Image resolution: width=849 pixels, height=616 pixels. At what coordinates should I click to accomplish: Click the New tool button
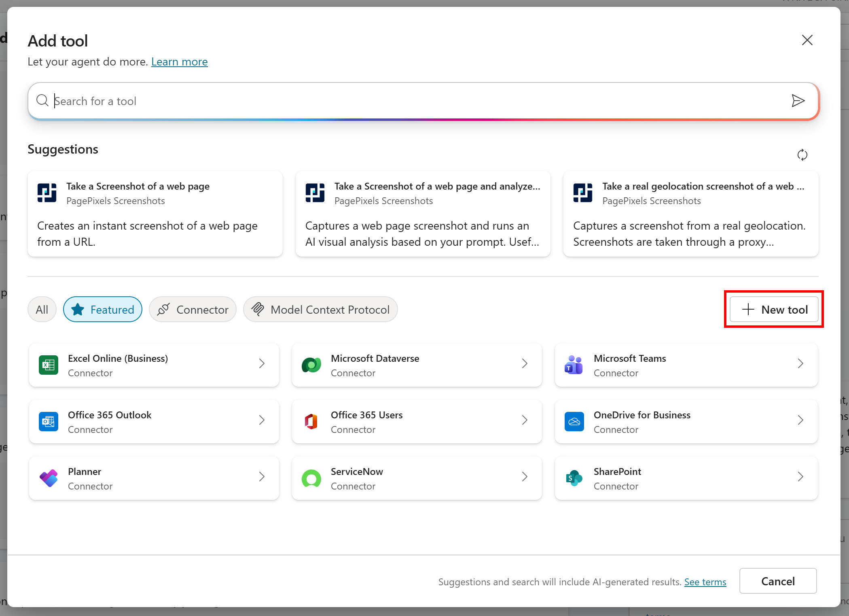(x=773, y=309)
